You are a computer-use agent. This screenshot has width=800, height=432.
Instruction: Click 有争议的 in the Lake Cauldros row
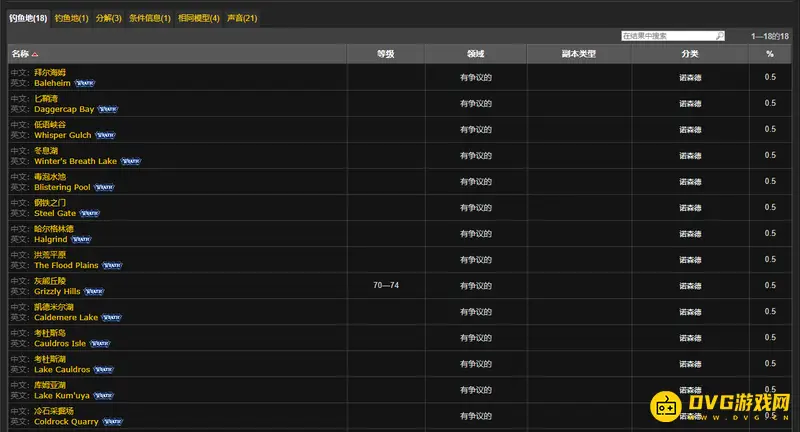click(476, 364)
